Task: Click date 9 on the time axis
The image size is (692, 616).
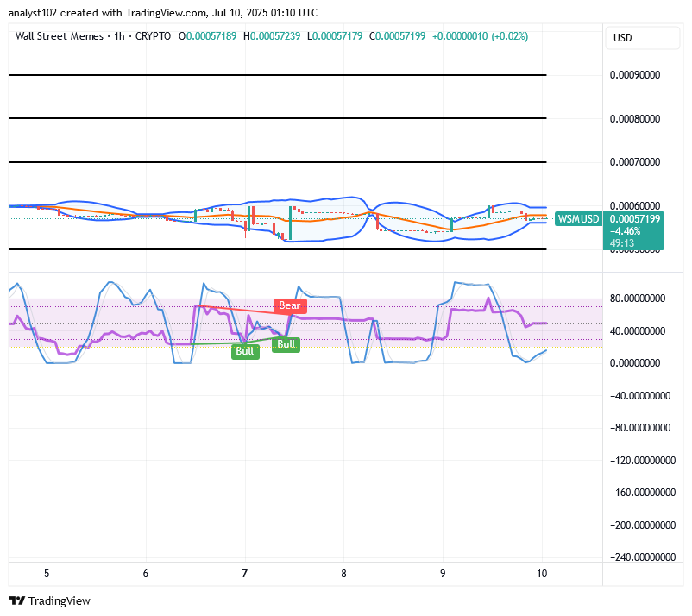Action: coord(443,574)
